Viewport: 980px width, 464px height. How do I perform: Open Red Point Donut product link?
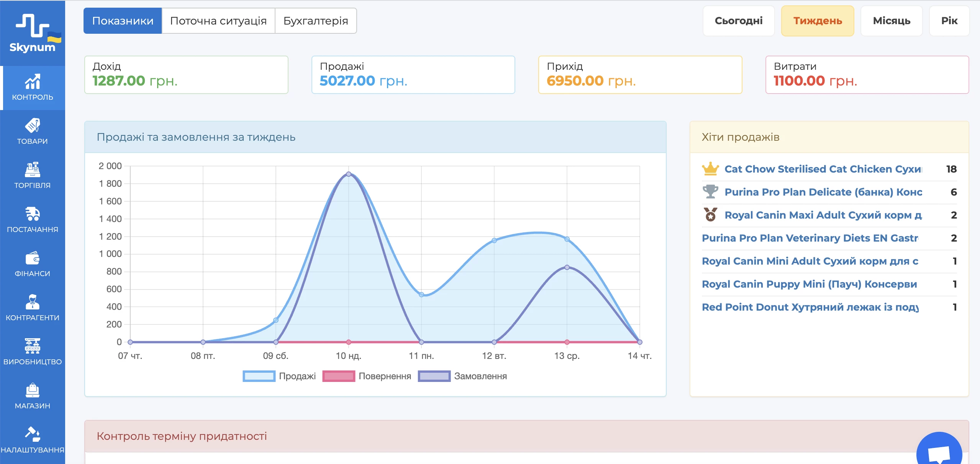pos(810,307)
